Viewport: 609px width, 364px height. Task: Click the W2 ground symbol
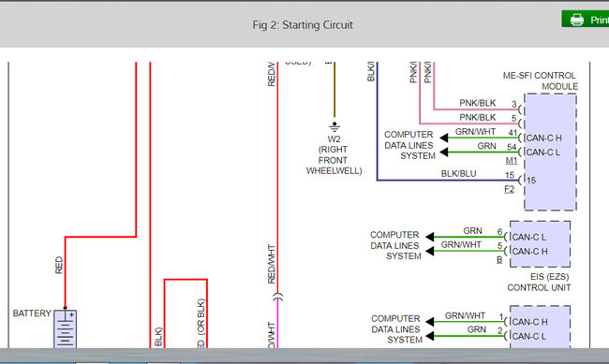pyautogui.click(x=334, y=126)
